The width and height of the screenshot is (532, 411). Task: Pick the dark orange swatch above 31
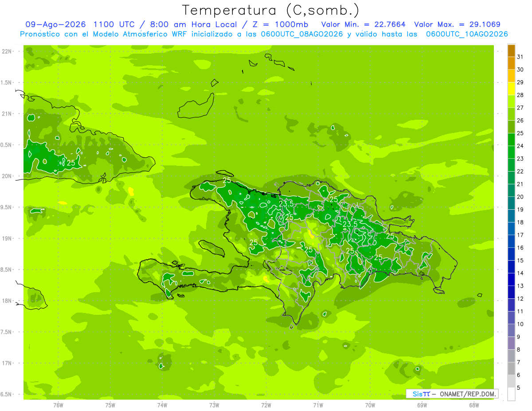coord(511,51)
